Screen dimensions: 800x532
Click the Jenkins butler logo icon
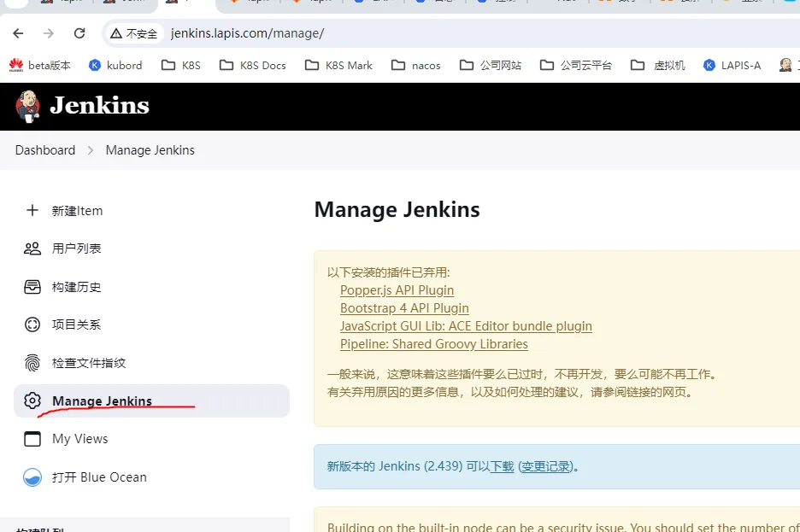pyautogui.click(x=28, y=106)
